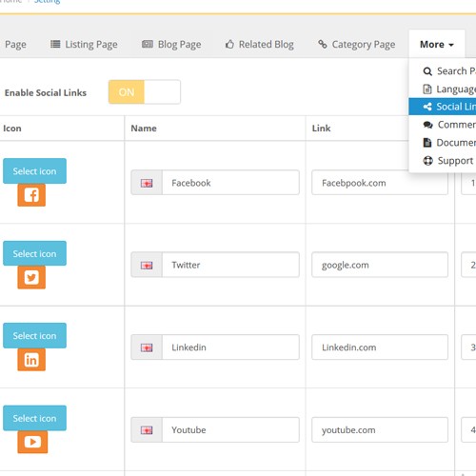
Task: Click the Link column header
Action: (321, 129)
